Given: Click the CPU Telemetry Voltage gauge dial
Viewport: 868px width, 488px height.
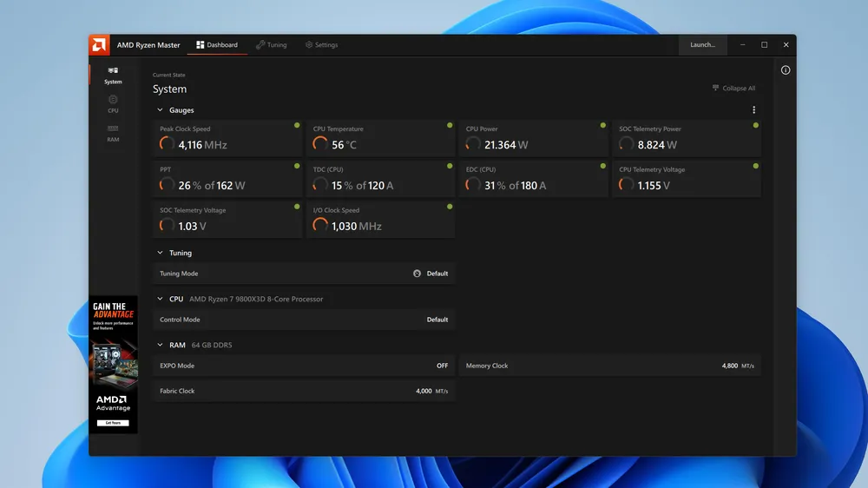Looking at the screenshot, I should 626,185.
